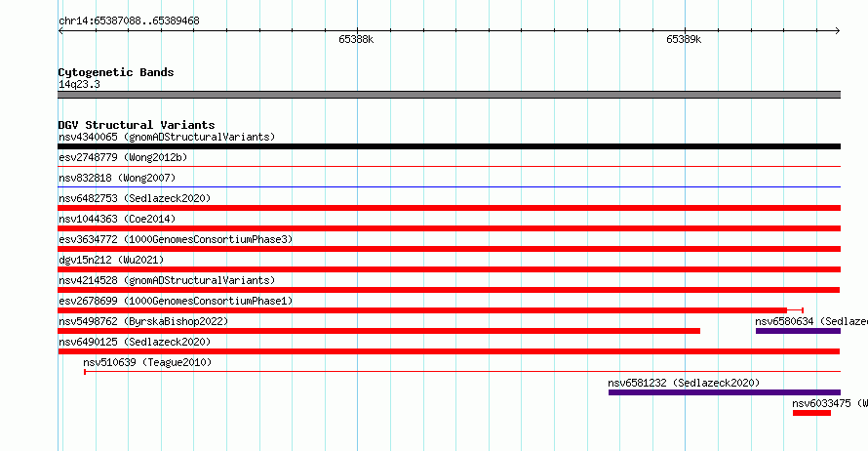Select the red nsv6490125 variant bar
Screen dimensions: 868x451
pos(449,351)
